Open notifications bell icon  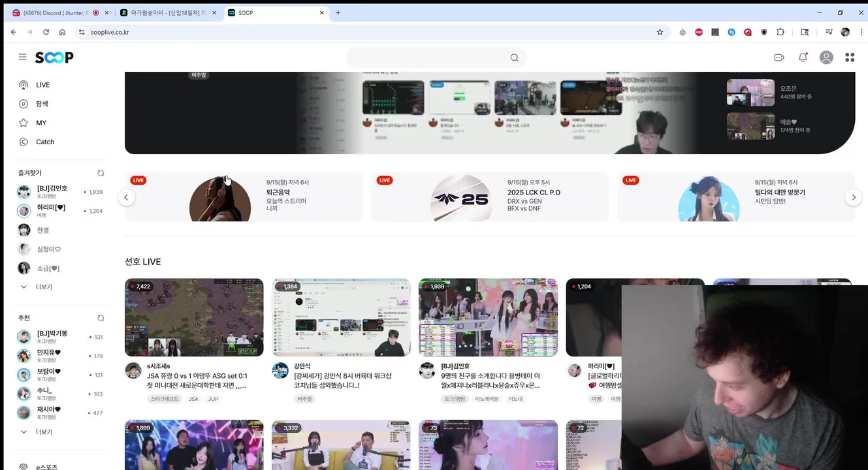(803, 57)
